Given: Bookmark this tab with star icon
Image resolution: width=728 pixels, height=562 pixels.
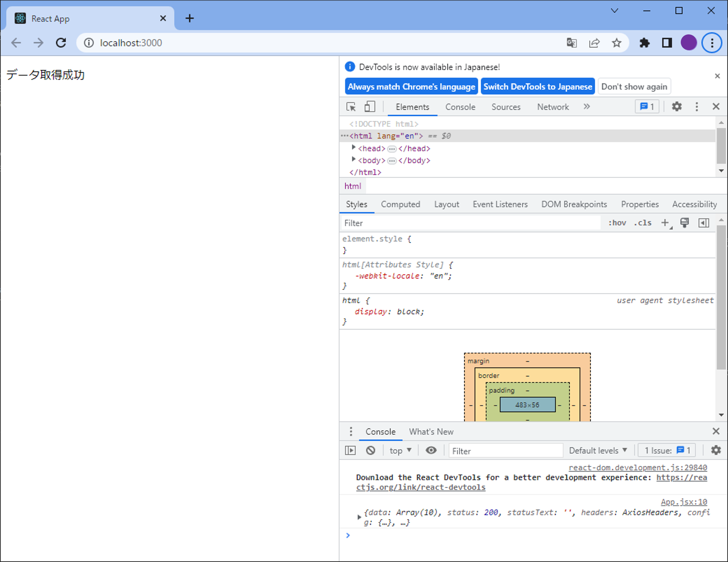Looking at the screenshot, I should point(616,43).
